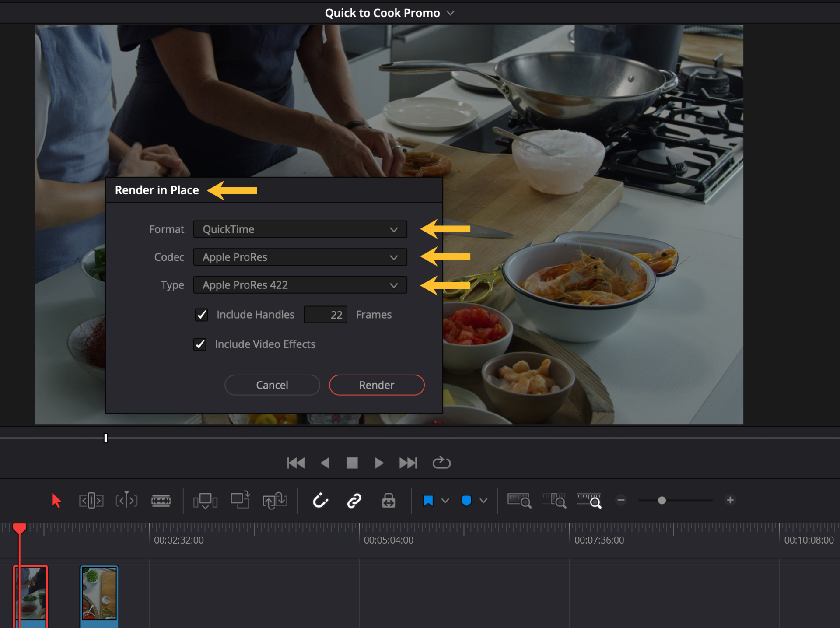Activate the Trim Edit mode tool

(x=91, y=500)
